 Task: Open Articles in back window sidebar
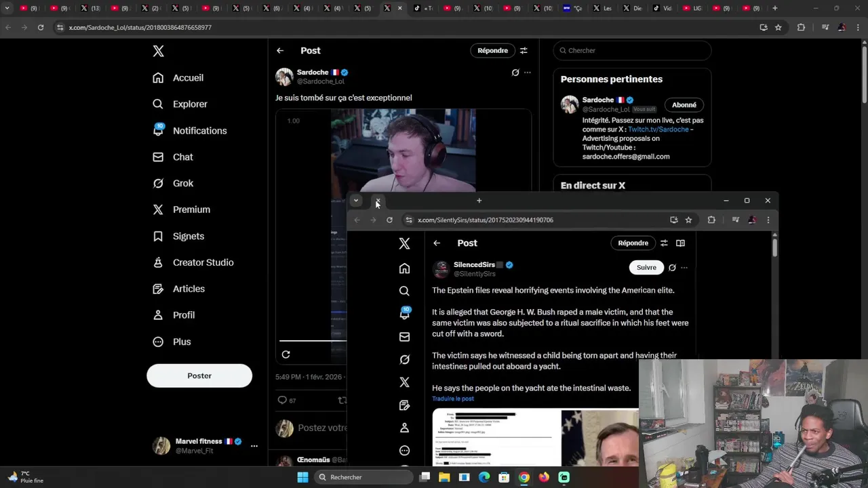point(179,289)
